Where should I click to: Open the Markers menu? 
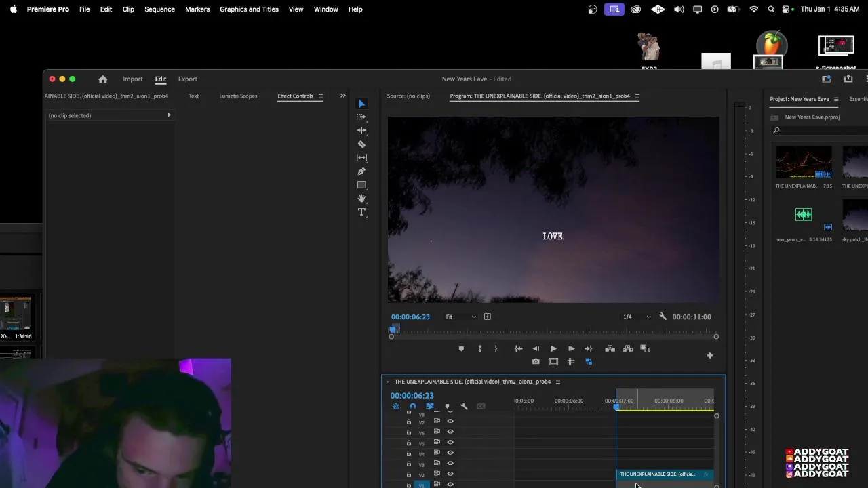[197, 9]
